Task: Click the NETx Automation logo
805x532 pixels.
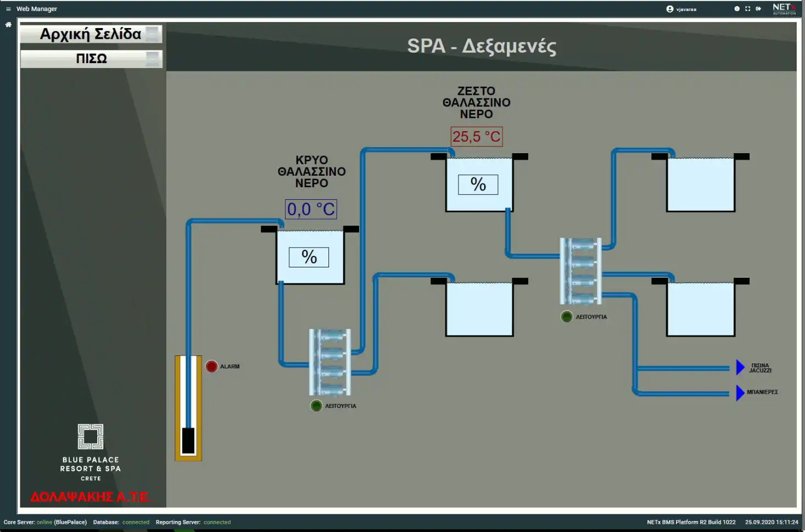Action: [784, 9]
